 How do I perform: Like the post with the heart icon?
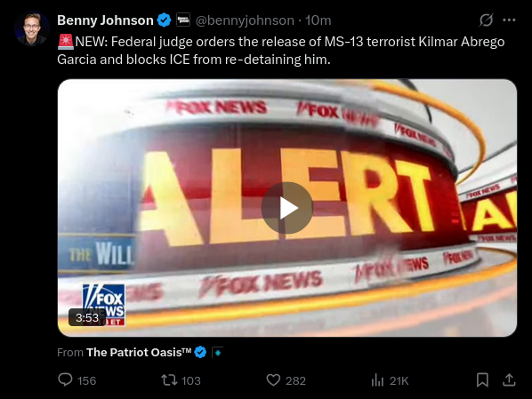(273, 380)
